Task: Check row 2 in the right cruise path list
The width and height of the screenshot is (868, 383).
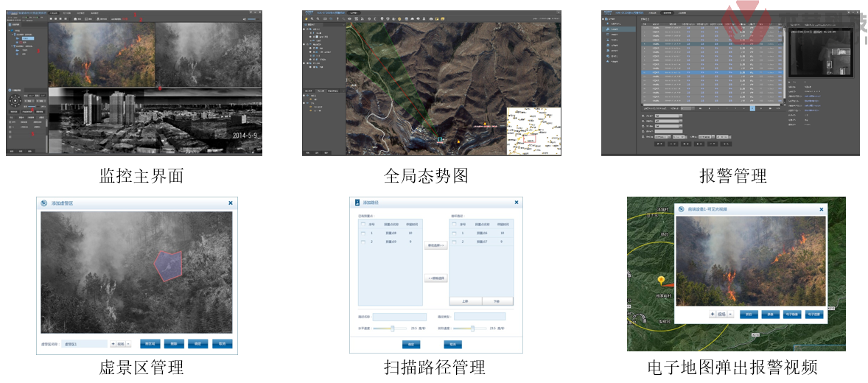Action: [x=455, y=242]
